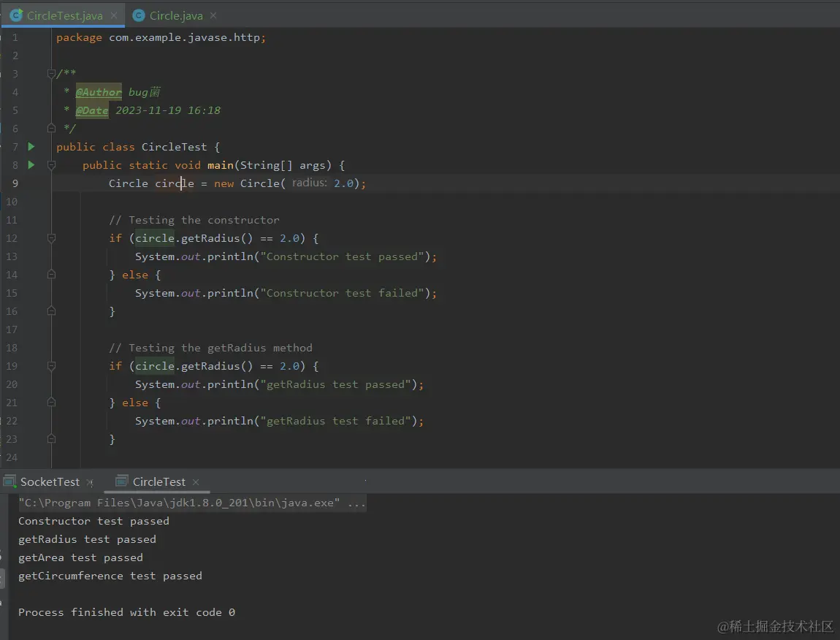Click the Java class icon on Circle.java tab
The image size is (840, 640).
(139, 15)
